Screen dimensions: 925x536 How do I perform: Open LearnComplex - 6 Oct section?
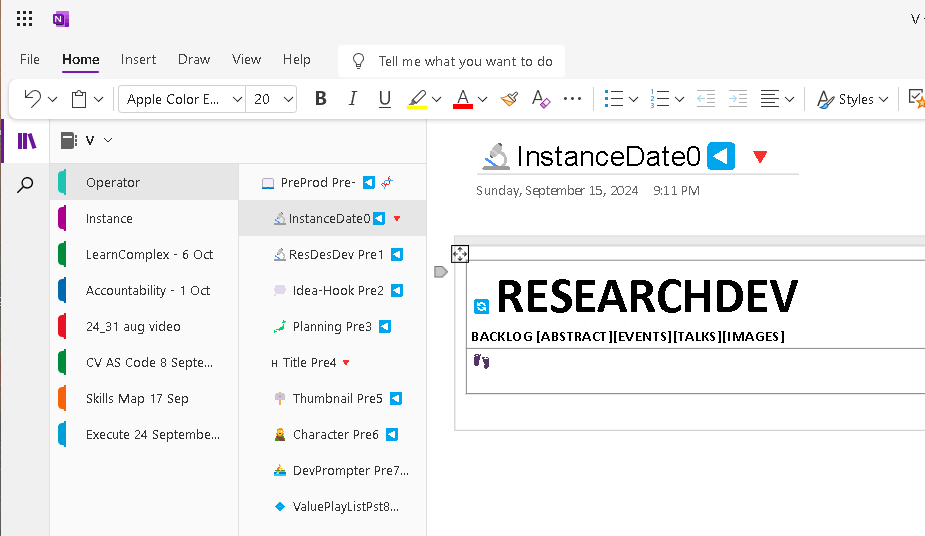(x=145, y=254)
